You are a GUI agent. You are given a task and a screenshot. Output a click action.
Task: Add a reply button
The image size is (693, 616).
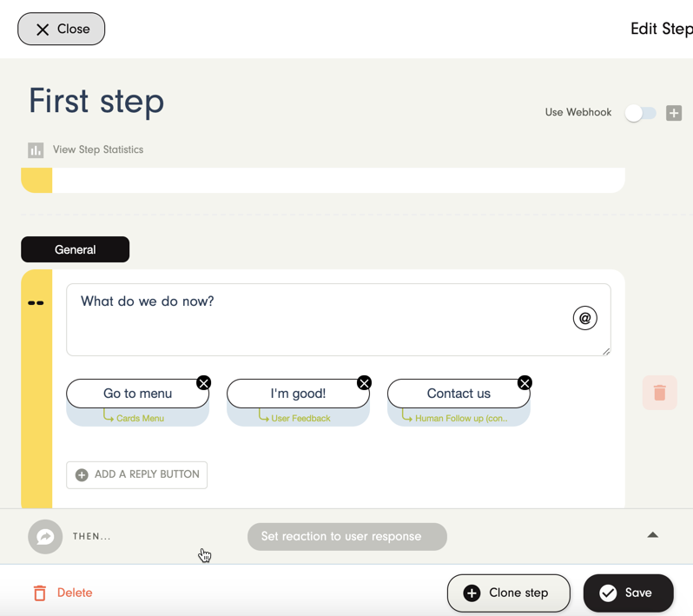tap(136, 475)
